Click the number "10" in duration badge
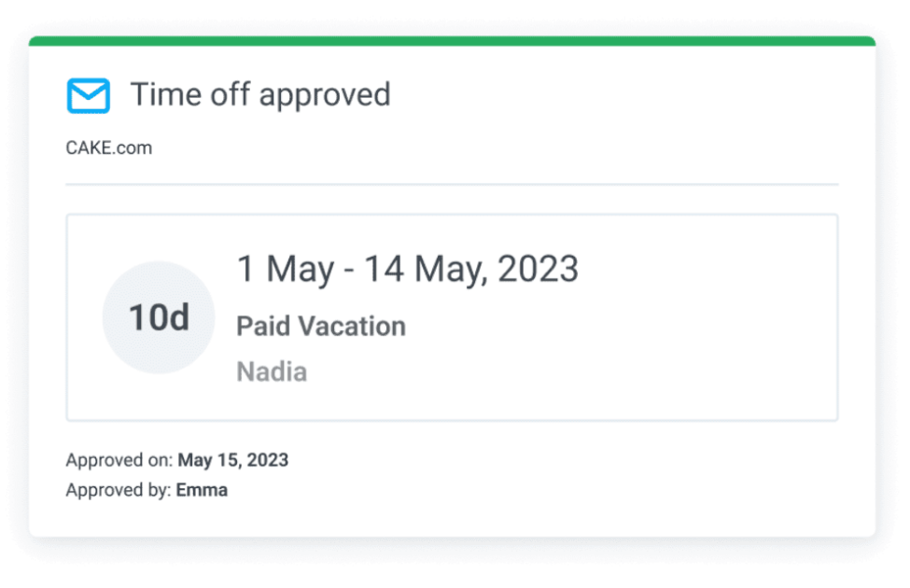The image size is (910, 588). pyautogui.click(x=147, y=318)
